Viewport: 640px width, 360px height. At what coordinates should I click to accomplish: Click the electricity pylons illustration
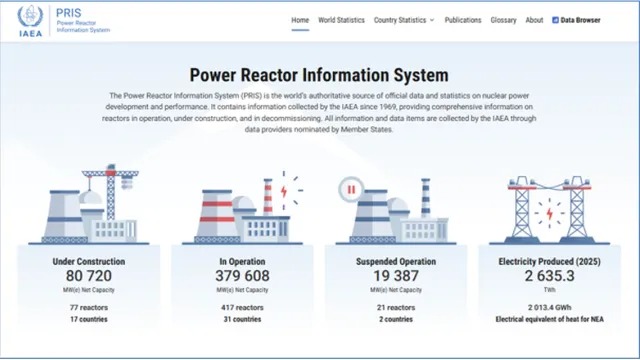tap(549, 210)
